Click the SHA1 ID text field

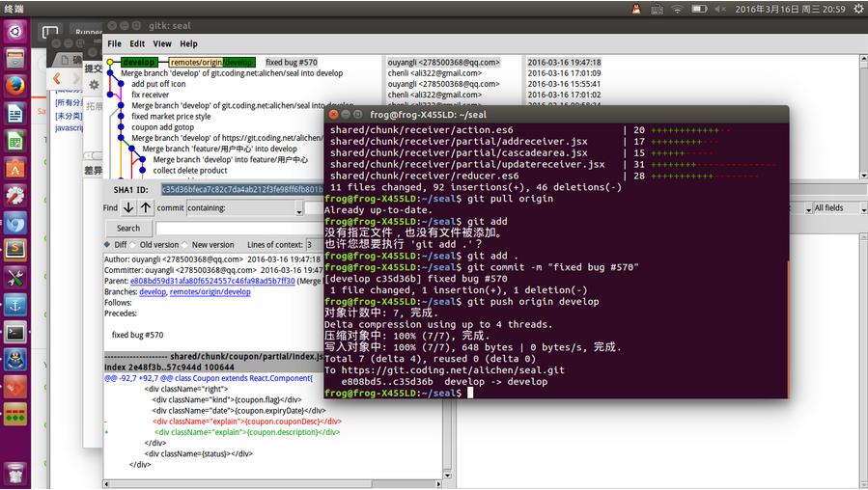(239, 189)
